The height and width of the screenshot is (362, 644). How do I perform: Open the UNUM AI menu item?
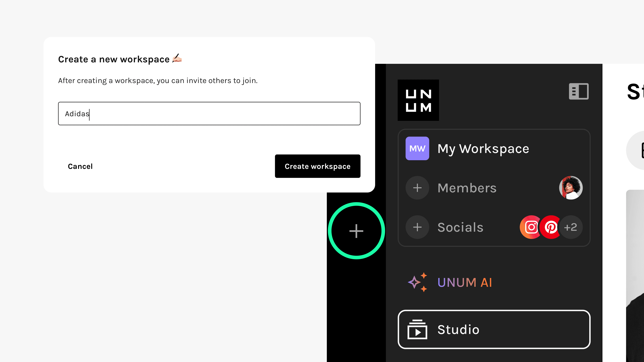click(465, 282)
